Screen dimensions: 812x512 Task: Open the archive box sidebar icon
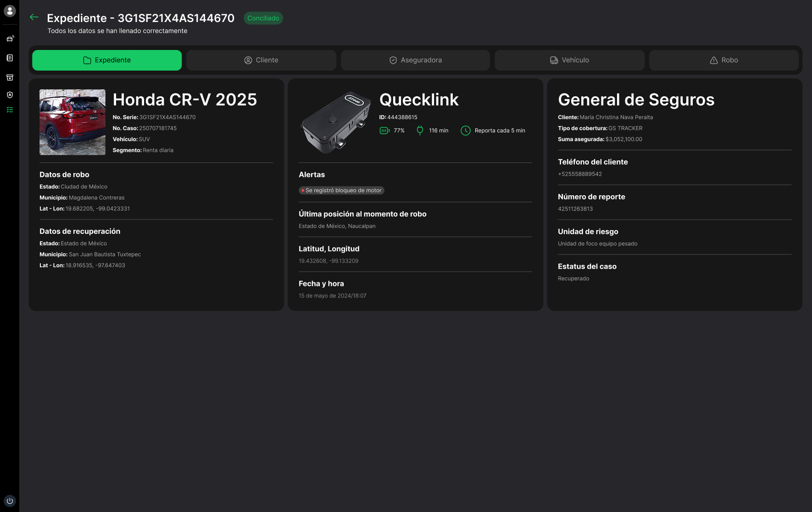coord(10,77)
